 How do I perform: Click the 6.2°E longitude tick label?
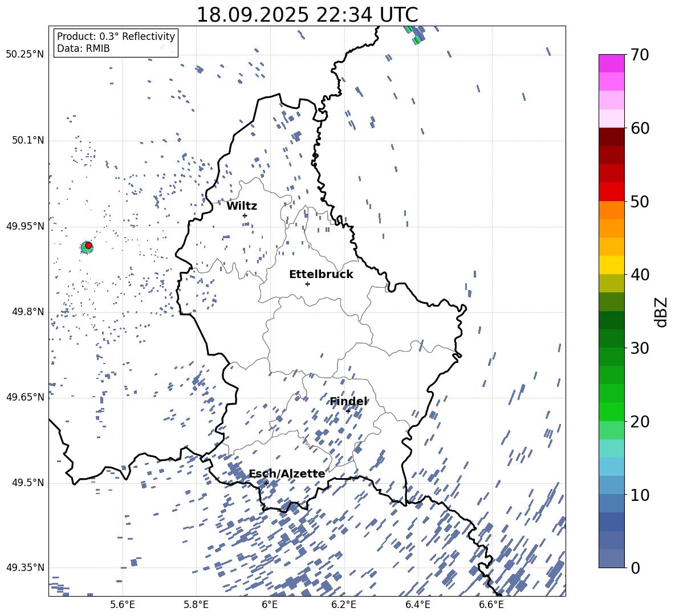pos(344,605)
